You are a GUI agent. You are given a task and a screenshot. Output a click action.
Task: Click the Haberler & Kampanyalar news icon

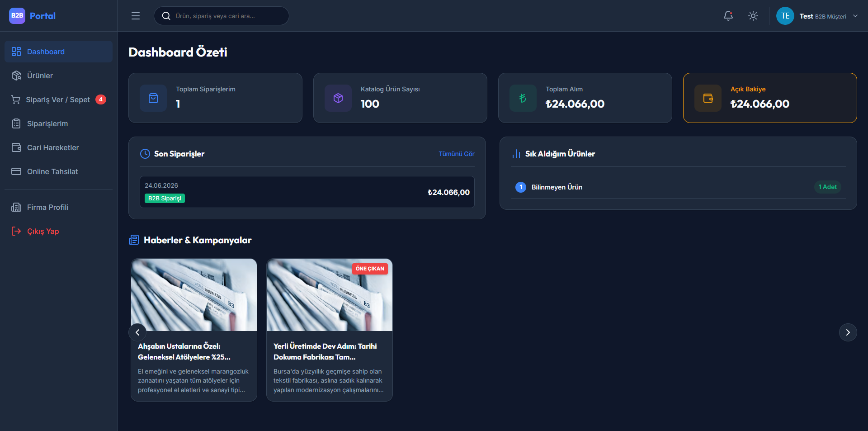pos(134,240)
